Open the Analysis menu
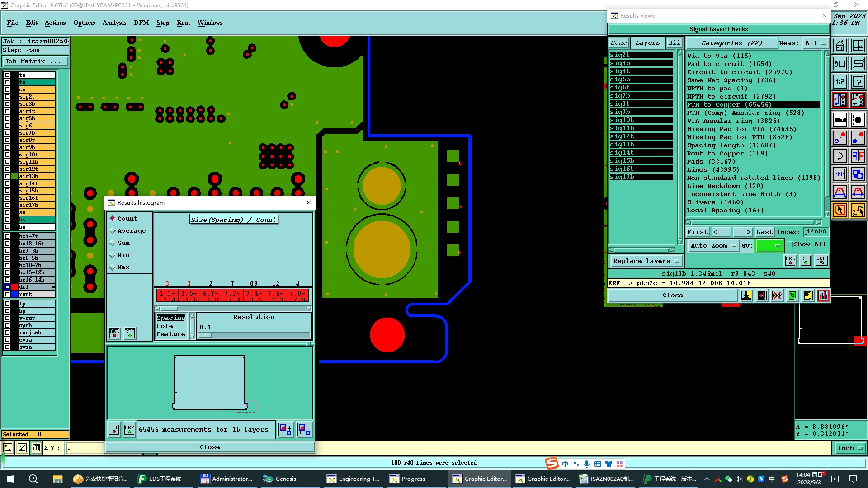868x488 pixels. point(114,23)
